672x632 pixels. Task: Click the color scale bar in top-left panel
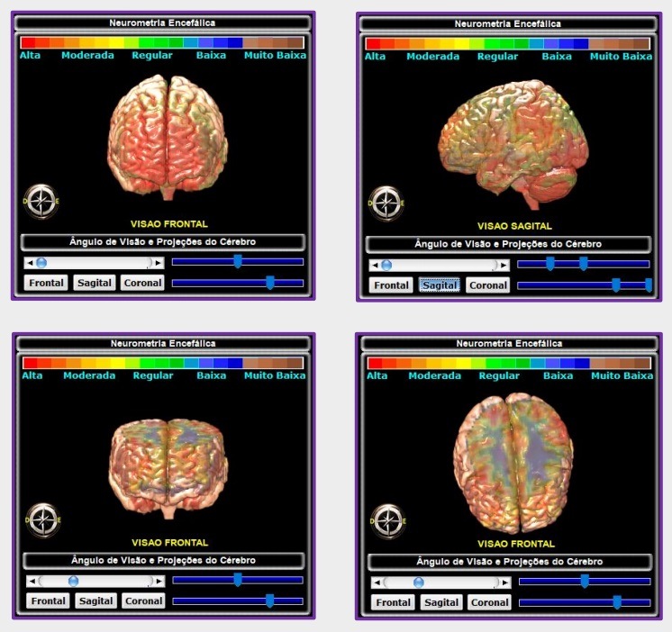click(x=162, y=42)
